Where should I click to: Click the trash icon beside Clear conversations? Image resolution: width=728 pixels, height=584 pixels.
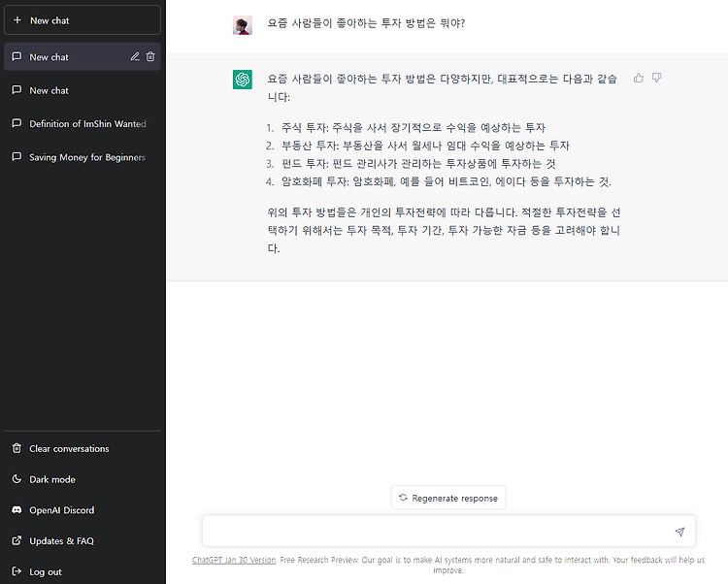pos(17,448)
